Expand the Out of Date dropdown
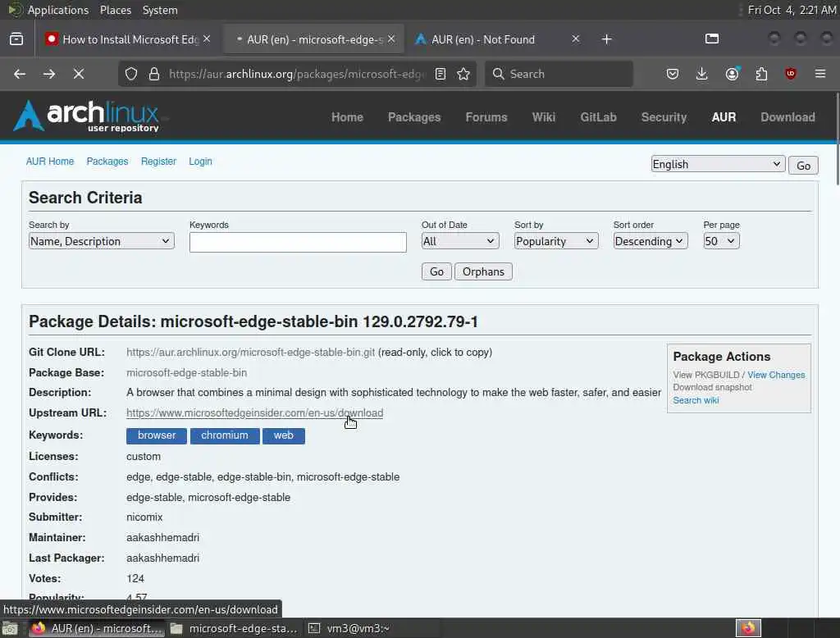 (459, 241)
